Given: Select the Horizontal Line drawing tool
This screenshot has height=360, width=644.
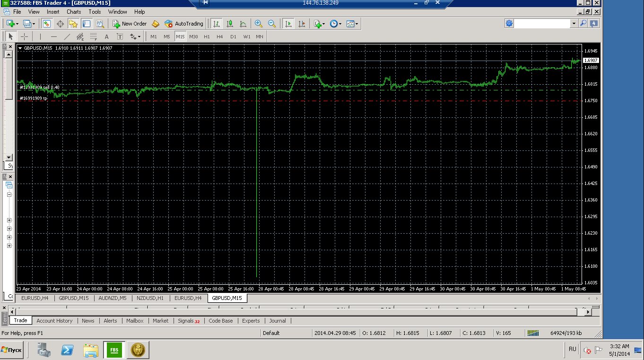Looking at the screenshot, I should (x=54, y=36).
